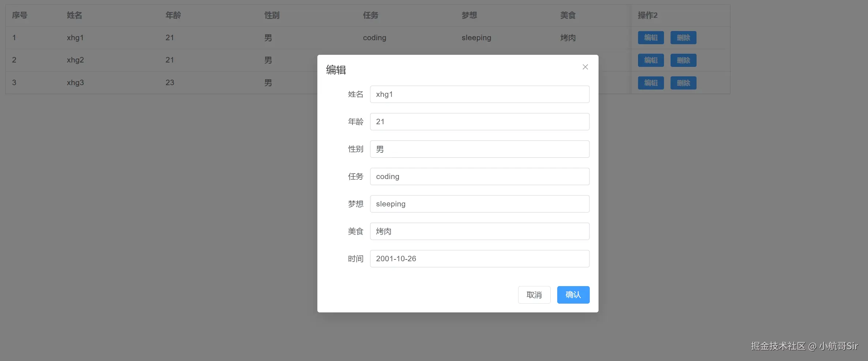Confirm changes with the 确认 button
The image size is (868, 361).
pos(573,295)
